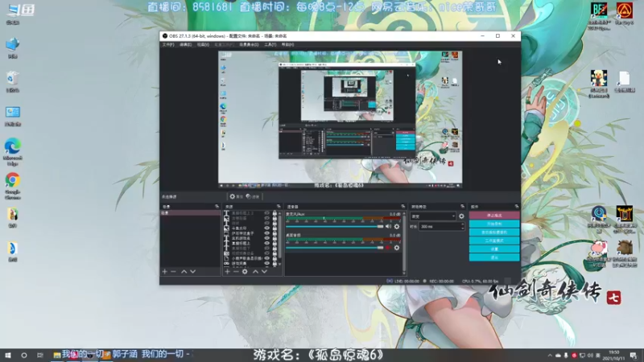Open Task View on the taskbar
644x362 pixels.
39,355
